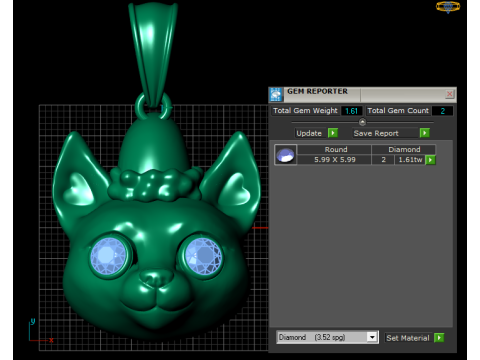Open the Diamond (3.52 spg) material dropdown

[372, 337]
